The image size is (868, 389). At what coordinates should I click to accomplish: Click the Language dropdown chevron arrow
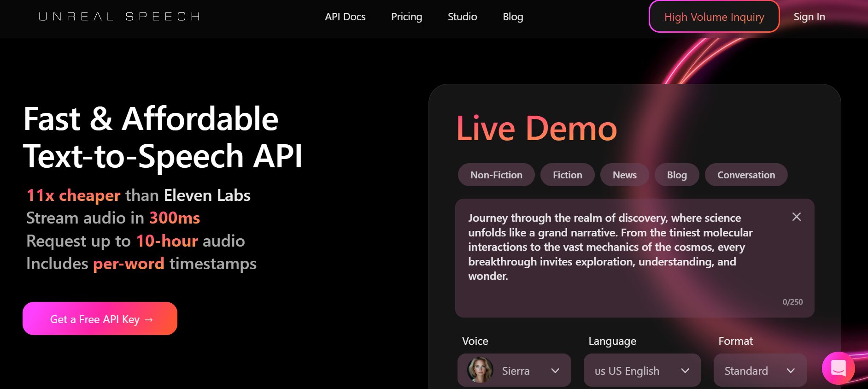coord(685,371)
